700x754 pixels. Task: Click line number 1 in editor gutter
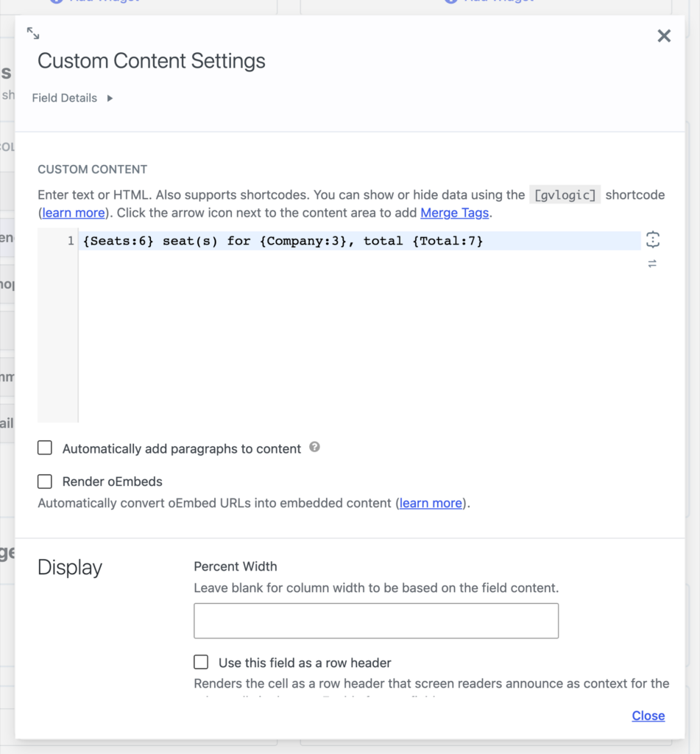[71, 241]
